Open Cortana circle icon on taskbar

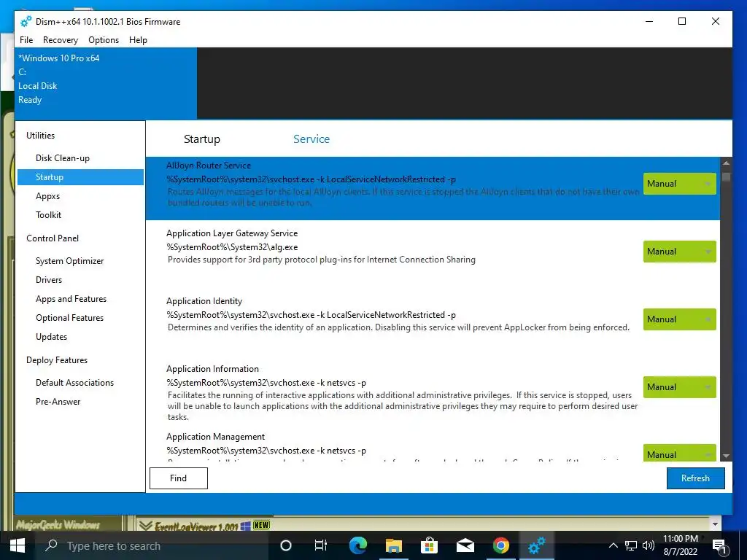click(286, 545)
